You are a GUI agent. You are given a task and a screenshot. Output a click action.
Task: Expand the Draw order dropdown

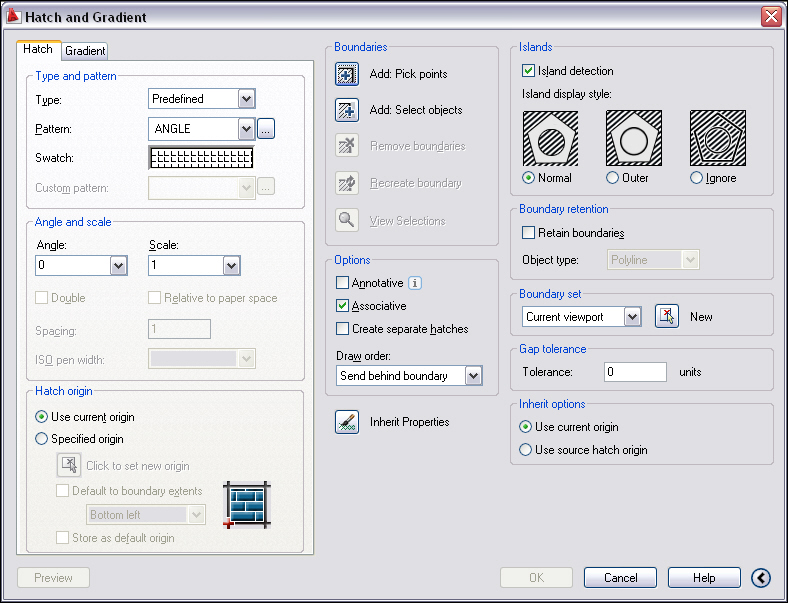click(473, 376)
